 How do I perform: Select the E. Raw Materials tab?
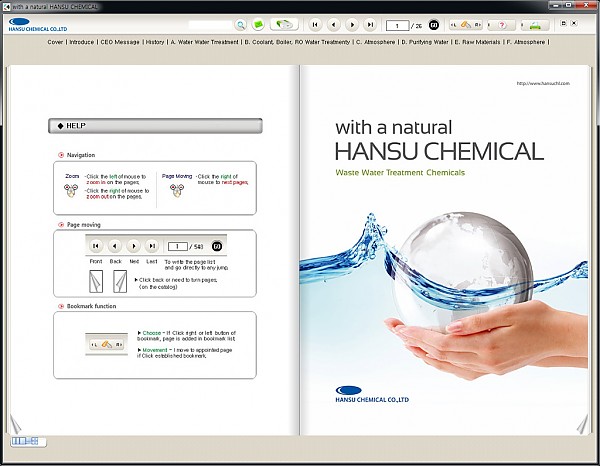tap(479, 43)
